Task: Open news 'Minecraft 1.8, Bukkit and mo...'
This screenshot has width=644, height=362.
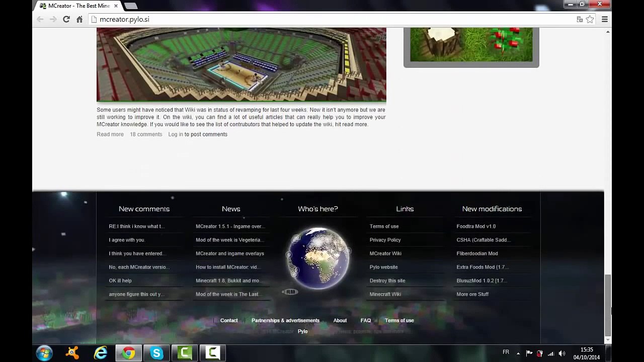Action: (228, 281)
